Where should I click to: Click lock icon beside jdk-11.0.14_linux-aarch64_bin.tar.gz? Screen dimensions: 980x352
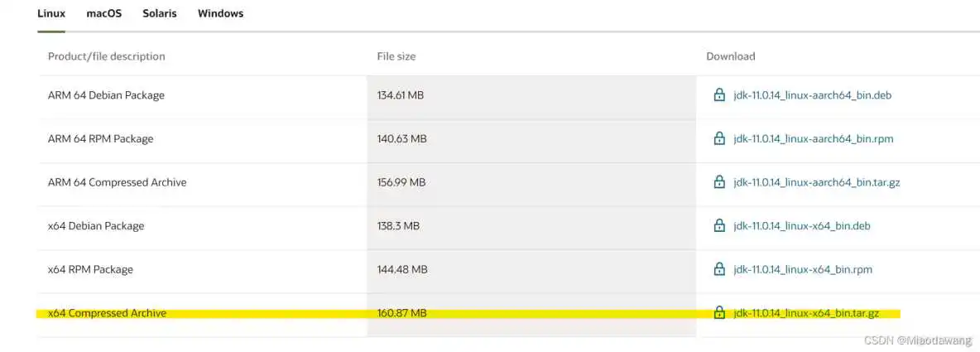coord(719,182)
